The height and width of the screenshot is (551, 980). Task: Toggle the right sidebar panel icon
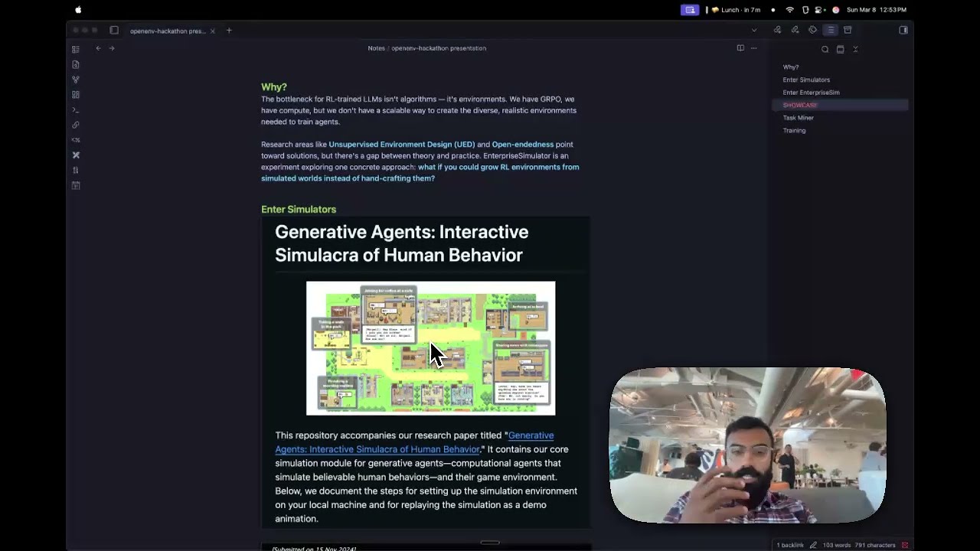(903, 31)
